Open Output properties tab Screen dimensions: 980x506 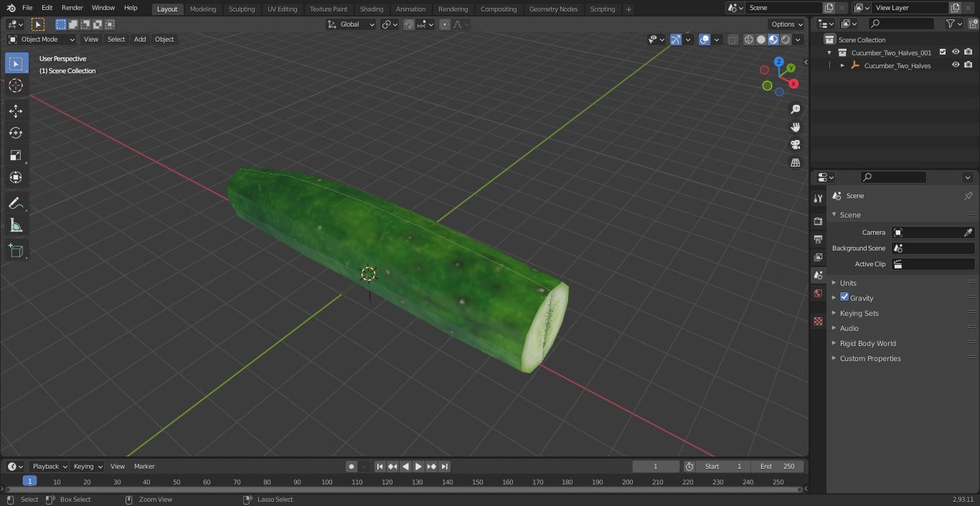(x=818, y=239)
